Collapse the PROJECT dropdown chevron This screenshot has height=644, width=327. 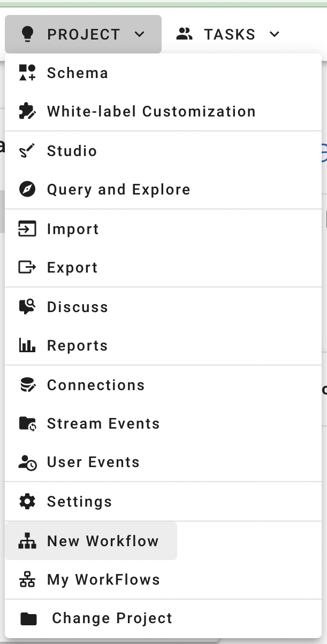140,34
